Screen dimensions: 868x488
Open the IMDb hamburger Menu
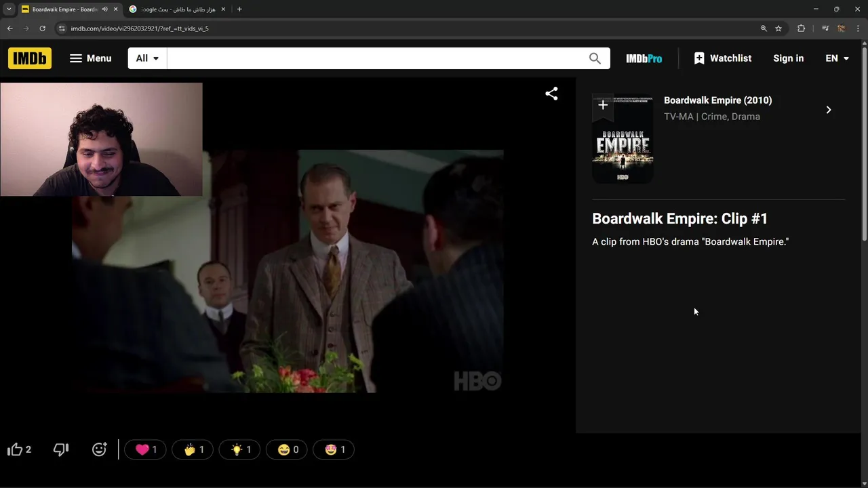[x=90, y=58]
